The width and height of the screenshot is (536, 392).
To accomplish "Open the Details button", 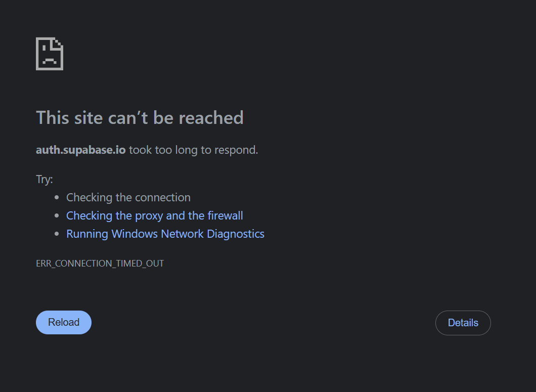I will coord(463,323).
